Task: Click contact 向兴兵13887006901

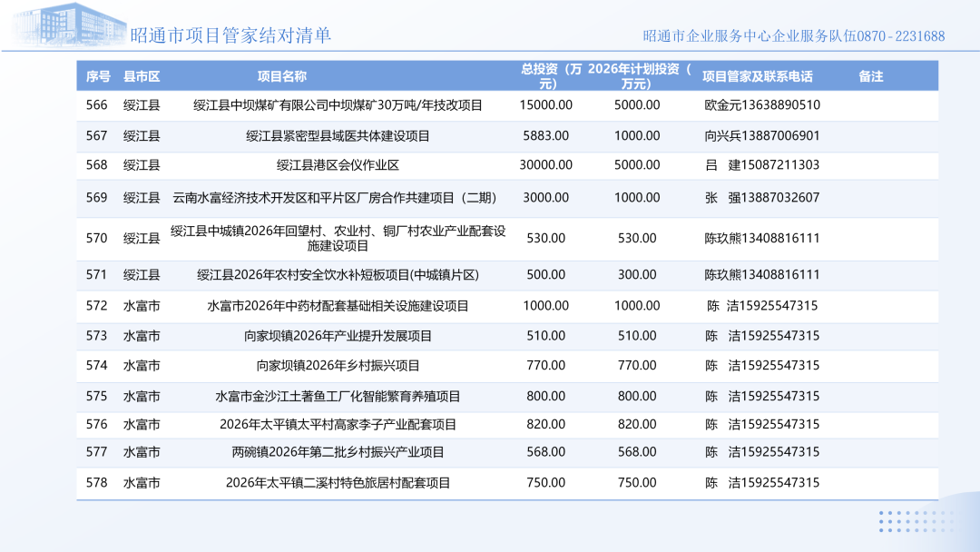Action: [762, 135]
